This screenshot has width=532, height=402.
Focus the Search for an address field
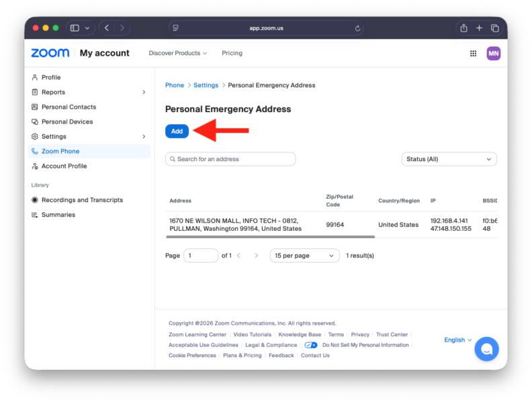pyautogui.click(x=230, y=159)
